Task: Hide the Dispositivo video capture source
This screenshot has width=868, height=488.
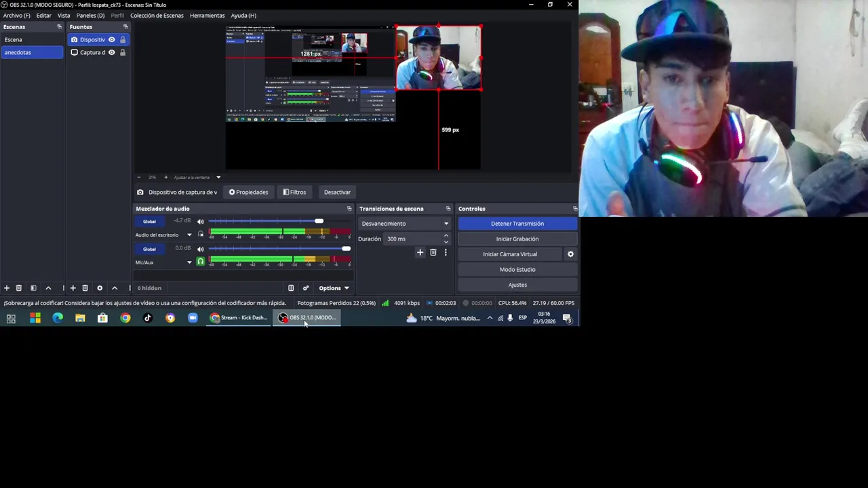Action: pos(112,39)
